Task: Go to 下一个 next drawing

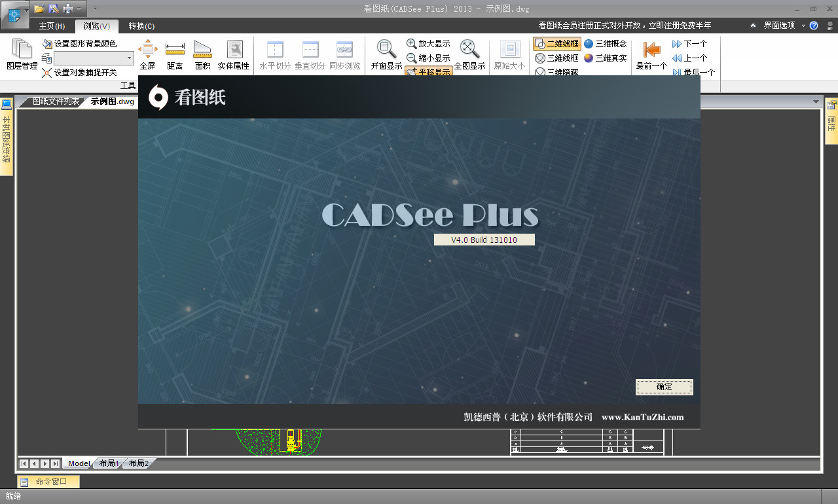Action: pos(689,44)
